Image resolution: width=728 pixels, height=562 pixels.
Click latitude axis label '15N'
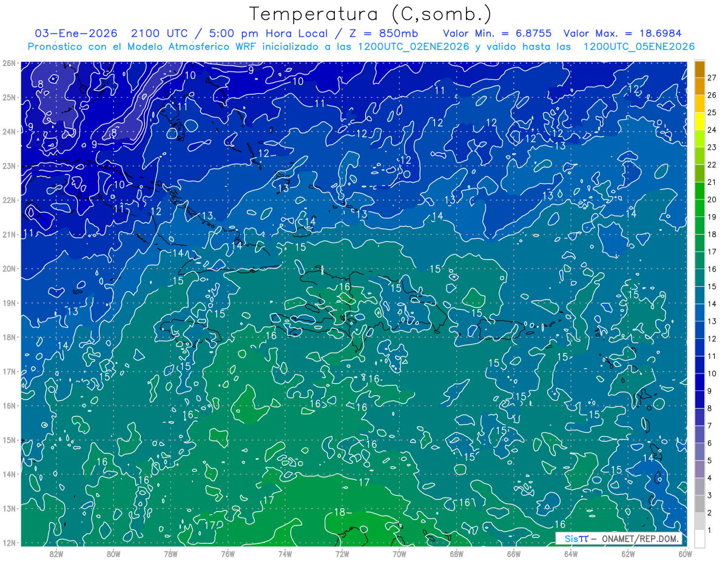8,440
